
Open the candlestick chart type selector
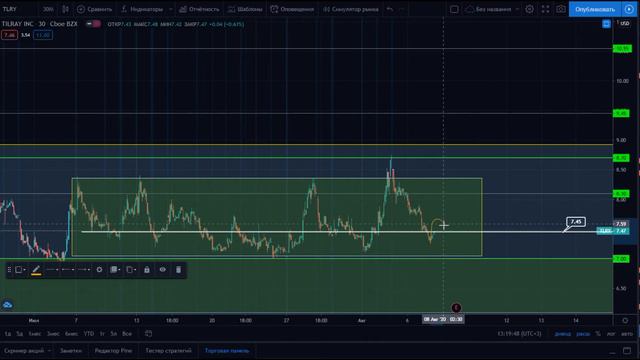pos(65,9)
